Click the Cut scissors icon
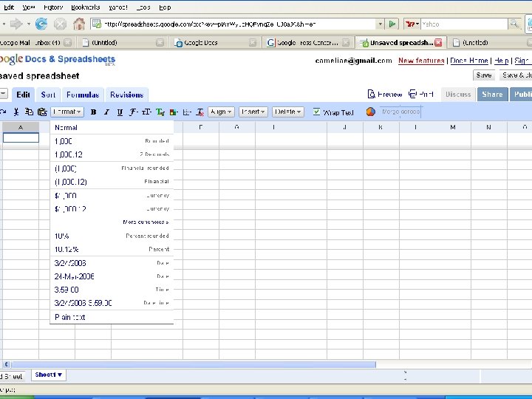The image size is (532, 399). [x=16, y=112]
